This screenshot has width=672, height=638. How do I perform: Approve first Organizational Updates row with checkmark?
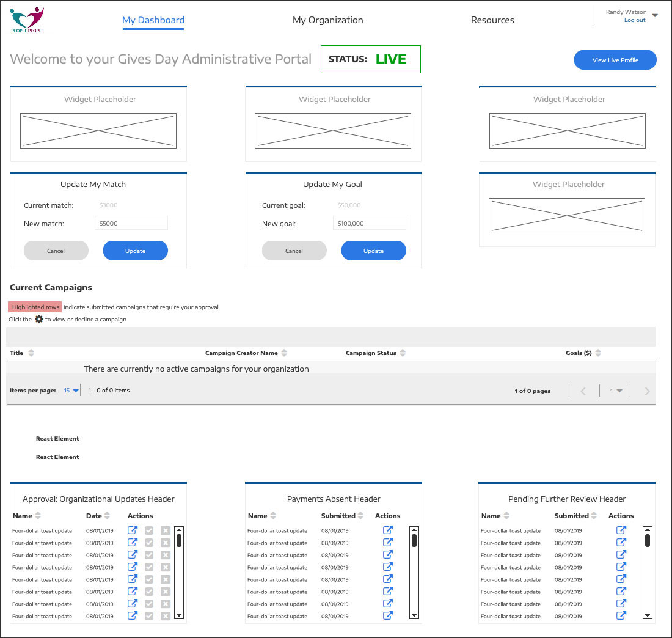click(149, 530)
